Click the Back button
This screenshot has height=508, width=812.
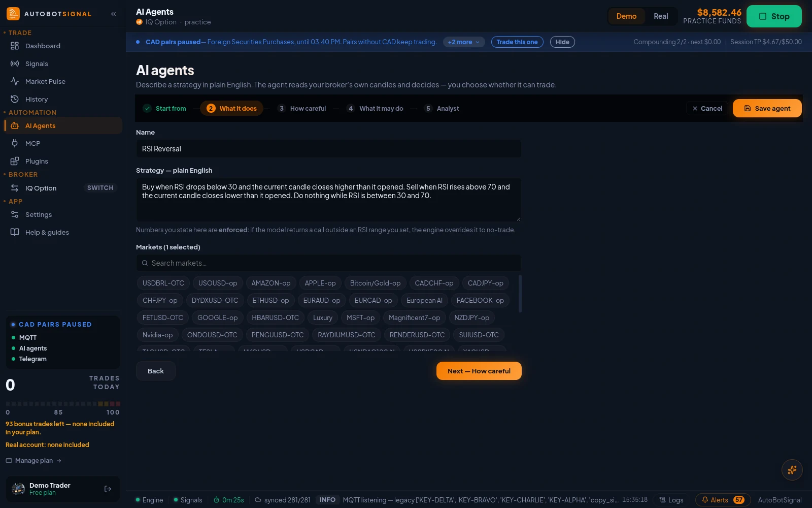155,371
